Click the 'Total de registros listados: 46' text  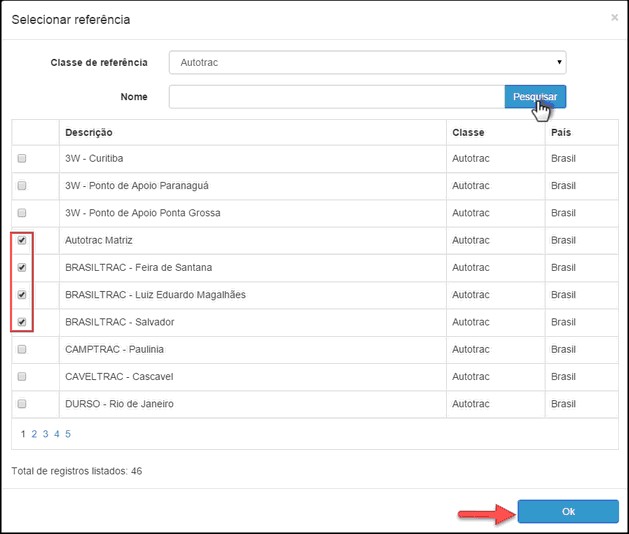[77, 471]
